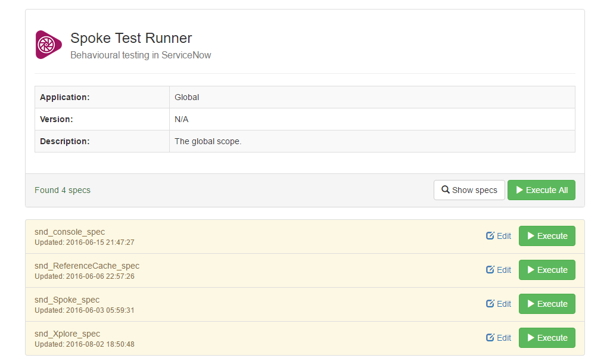Click the play triangle on Execute All
Image resolution: width=610 pixels, height=364 pixels.
519,190
